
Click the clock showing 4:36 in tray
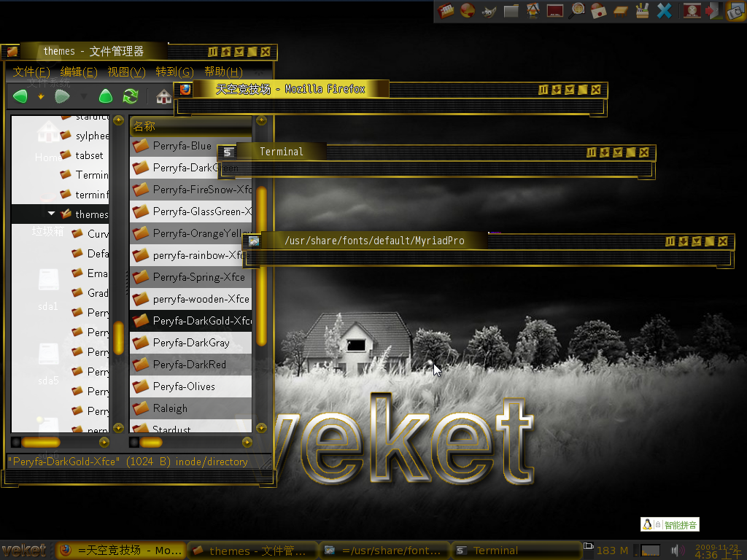[717, 551]
